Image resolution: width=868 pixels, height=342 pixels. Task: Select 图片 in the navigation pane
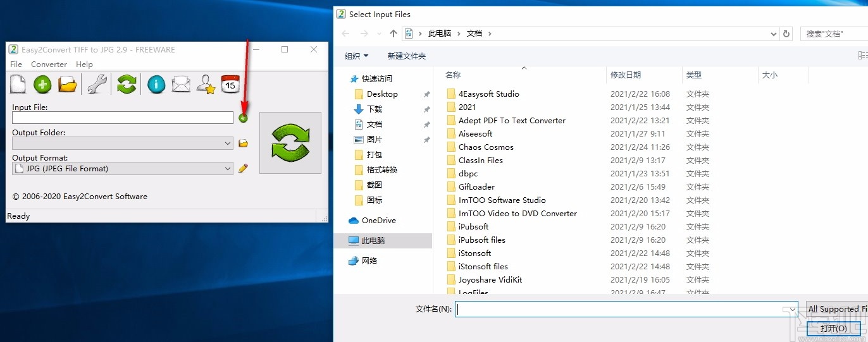(x=375, y=140)
